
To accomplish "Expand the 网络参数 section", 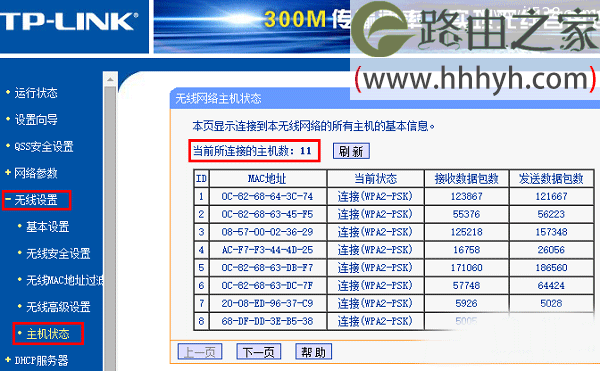I will pos(36,173).
